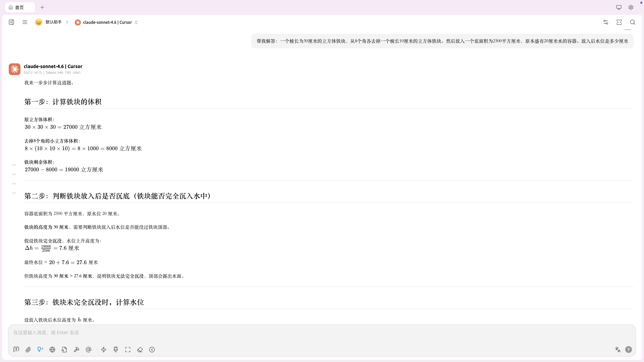
Task: Open knowledge base file search
Action: (64, 350)
